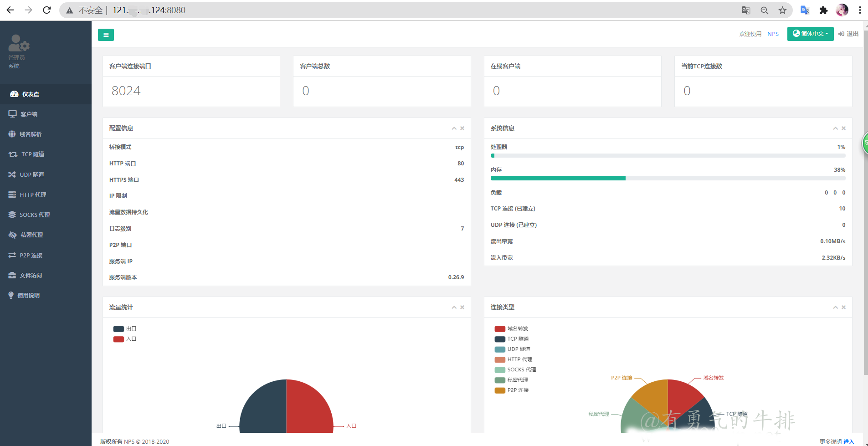Screen dimensions: 868x446
Task: Click the admin user avatar icon in sidebar
Action: pyautogui.click(x=19, y=43)
